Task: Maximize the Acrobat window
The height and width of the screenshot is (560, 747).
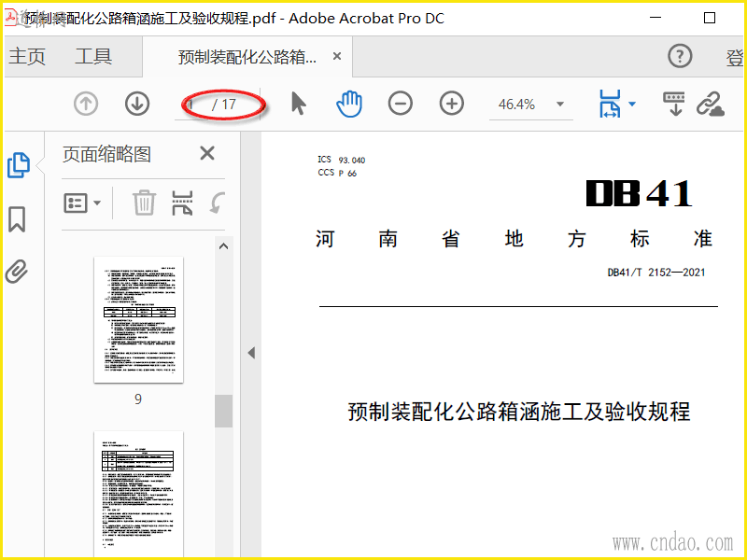Action: click(710, 18)
